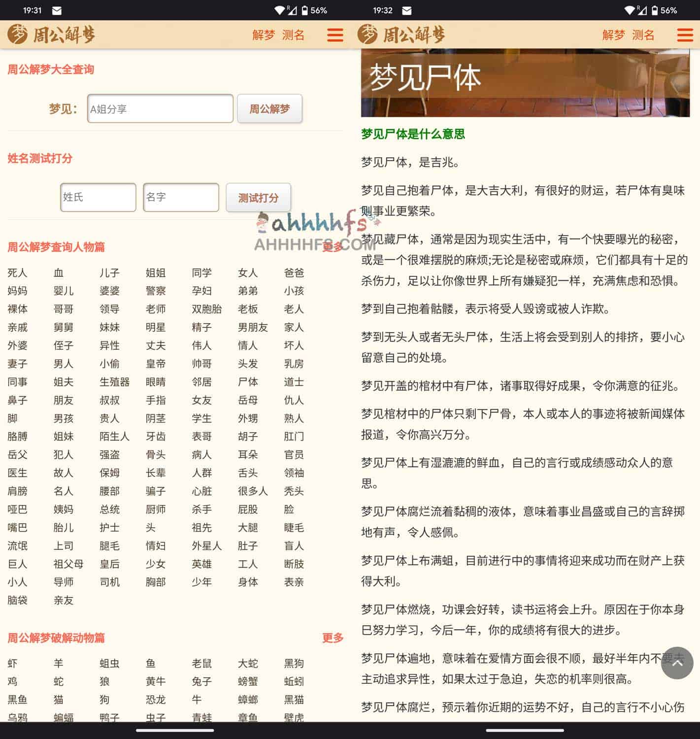Open the 儿子 dream entry
Image resolution: width=700 pixels, height=739 pixels.
coord(109,273)
